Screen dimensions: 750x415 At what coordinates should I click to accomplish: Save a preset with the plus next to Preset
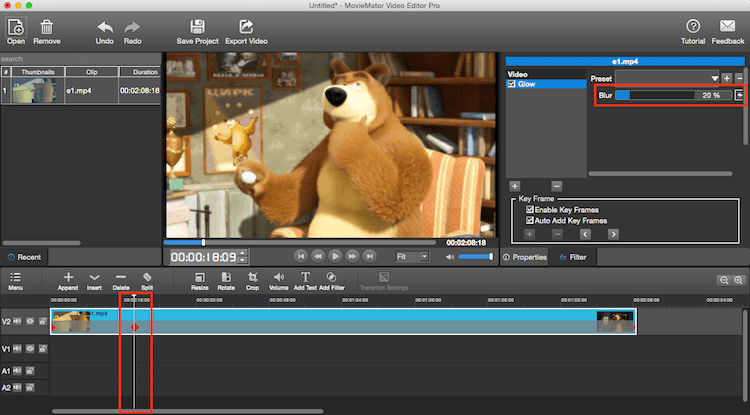tap(727, 78)
